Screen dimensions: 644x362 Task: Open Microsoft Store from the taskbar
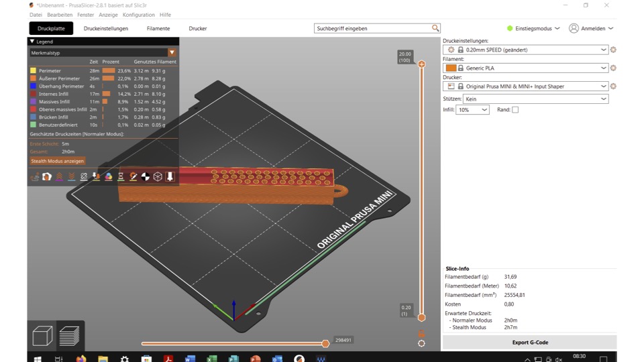click(146, 359)
